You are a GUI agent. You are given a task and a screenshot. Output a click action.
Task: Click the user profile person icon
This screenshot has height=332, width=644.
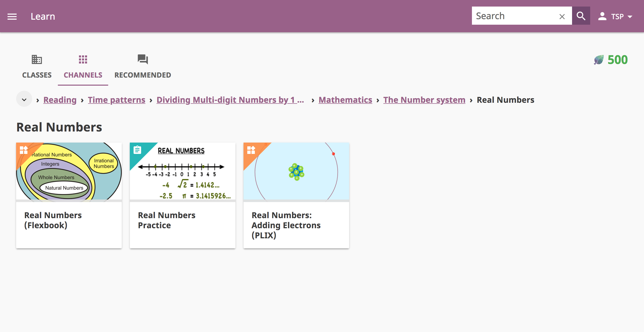602,16
